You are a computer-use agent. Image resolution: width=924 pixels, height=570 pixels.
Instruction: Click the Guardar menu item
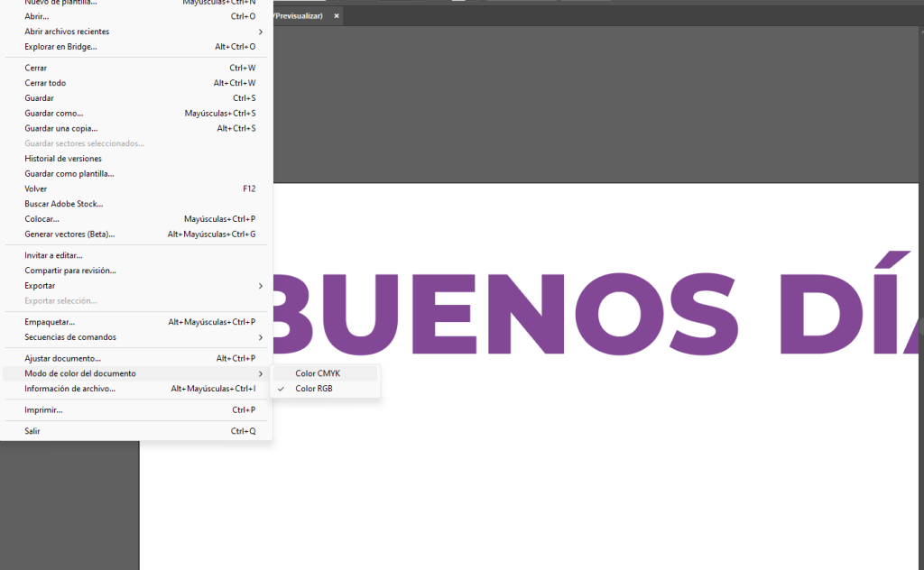tap(136, 98)
